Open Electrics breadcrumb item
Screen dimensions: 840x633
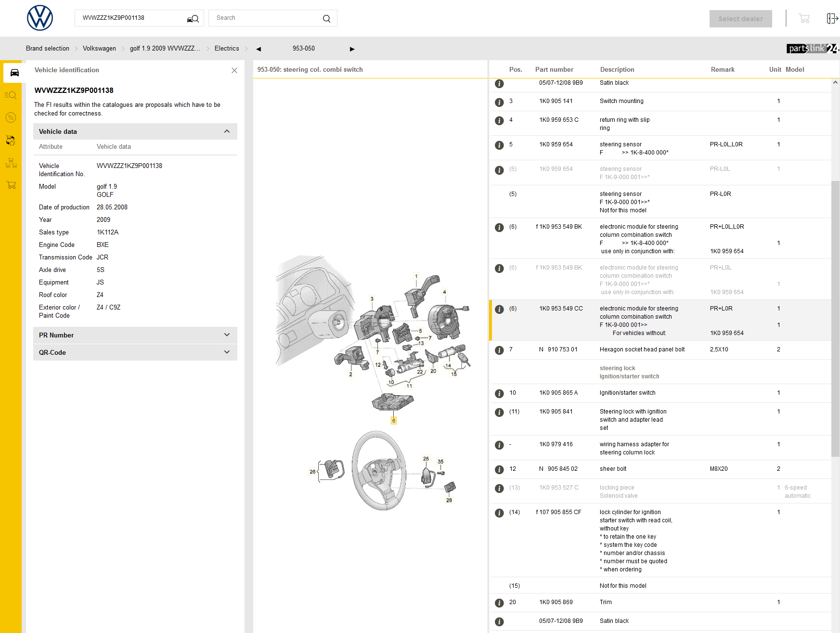coord(226,49)
